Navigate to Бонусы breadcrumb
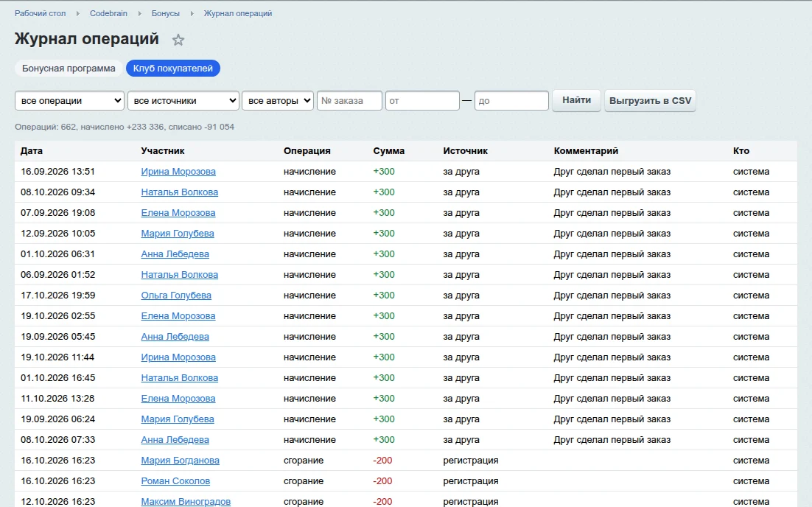This screenshot has height=507, width=812. 166,13
